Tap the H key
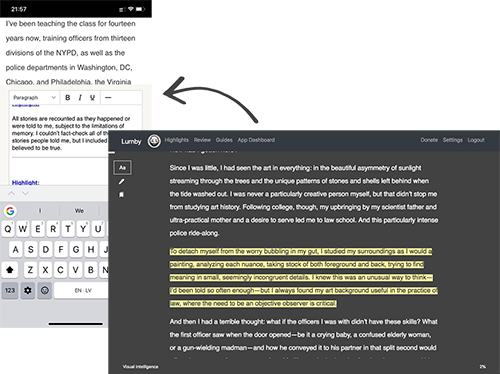Viewport: 500px width, 374px height. point(91,249)
